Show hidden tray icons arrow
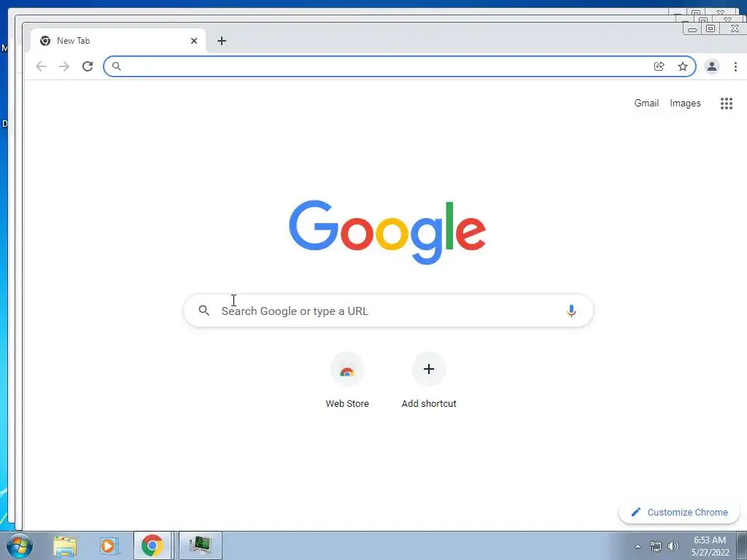 (638, 546)
